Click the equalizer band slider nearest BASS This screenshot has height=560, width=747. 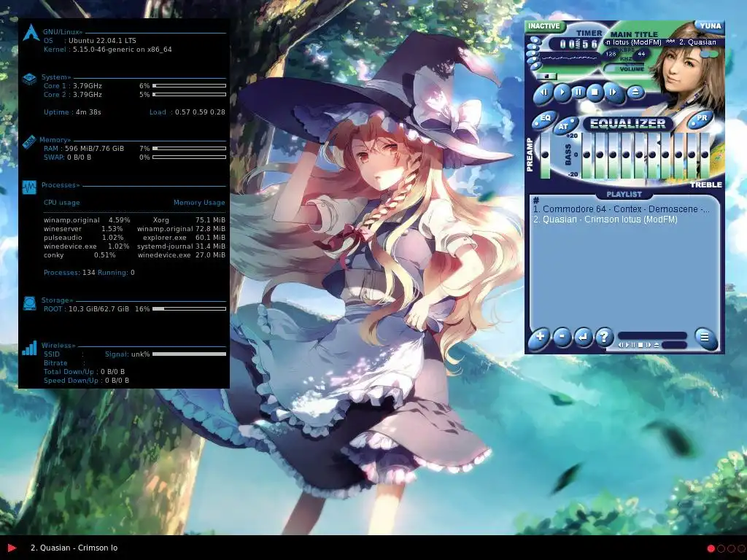pyautogui.click(x=587, y=155)
